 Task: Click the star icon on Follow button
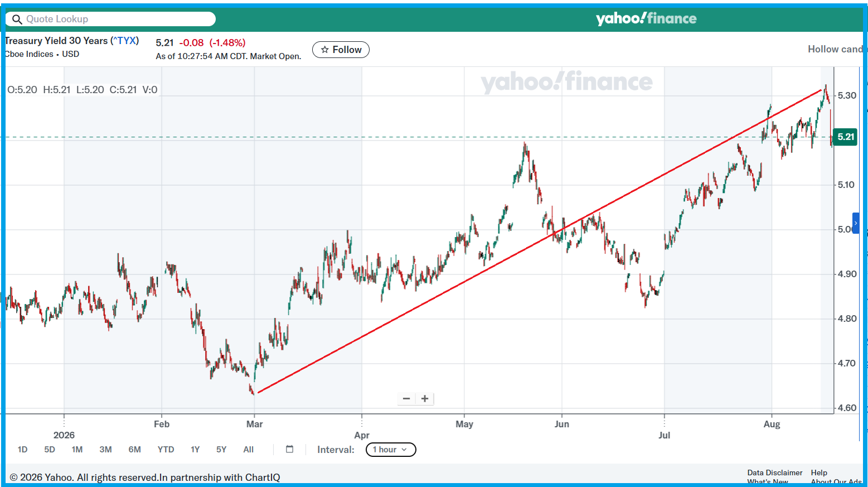point(325,50)
